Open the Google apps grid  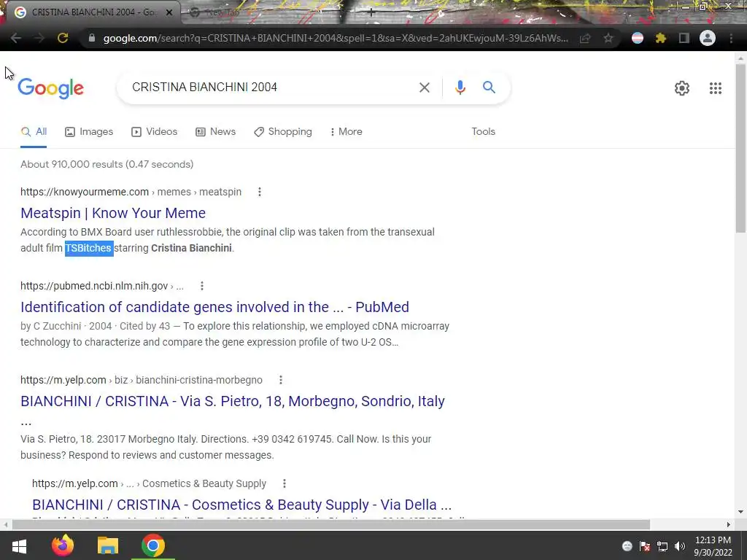(x=715, y=88)
